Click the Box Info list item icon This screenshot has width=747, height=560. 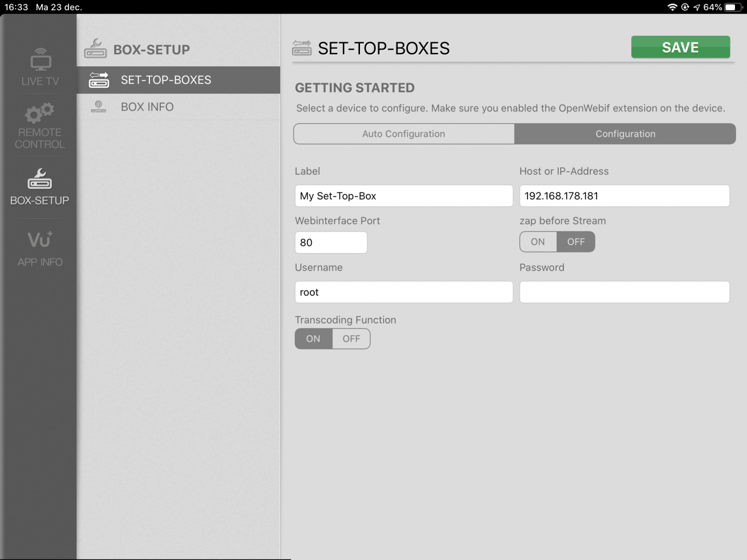(99, 107)
